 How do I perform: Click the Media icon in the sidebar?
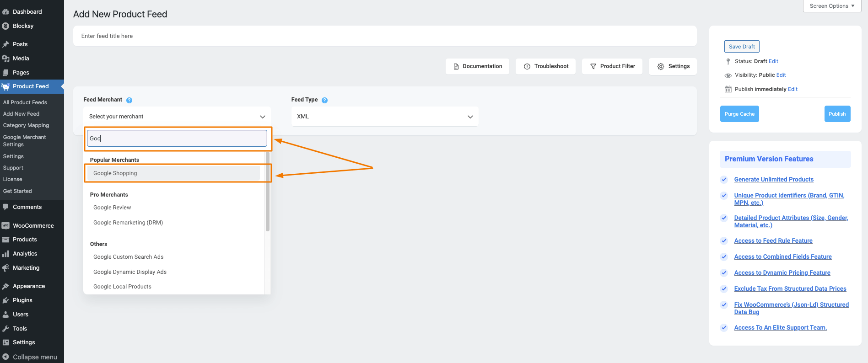(5, 59)
